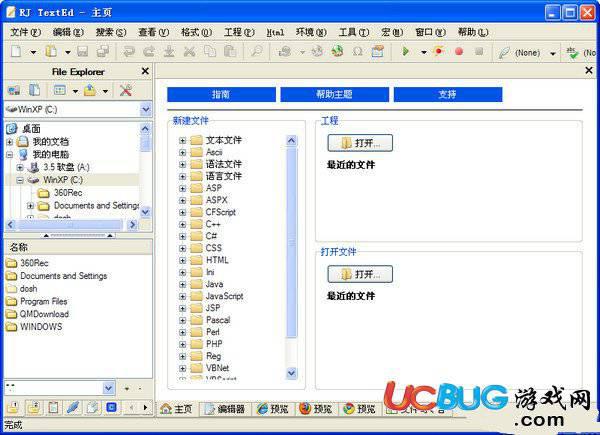Viewport: 600px width, 435px height.
Task: Click the blue 支持 button
Action: (x=448, y=94)
